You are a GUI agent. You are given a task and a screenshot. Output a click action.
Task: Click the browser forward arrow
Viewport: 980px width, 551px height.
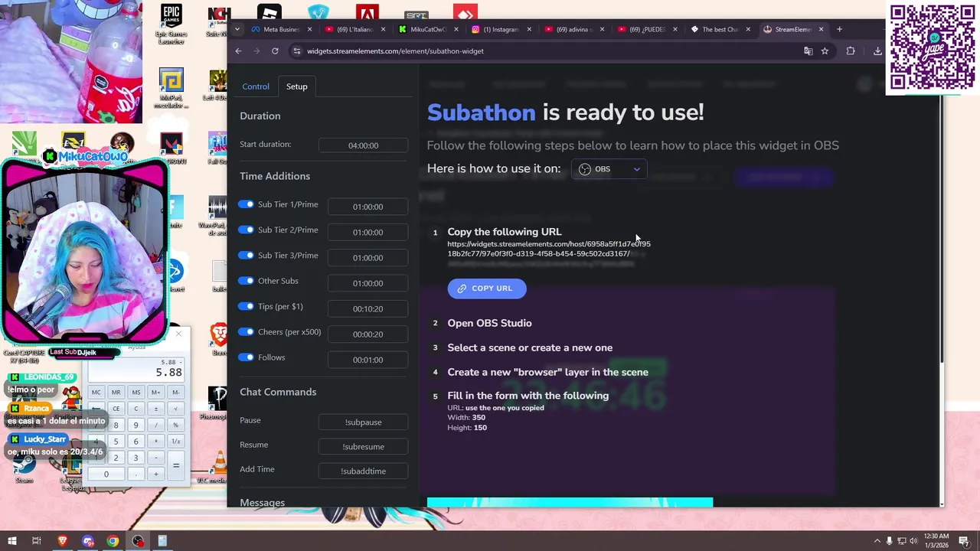(x=256, y=51)
